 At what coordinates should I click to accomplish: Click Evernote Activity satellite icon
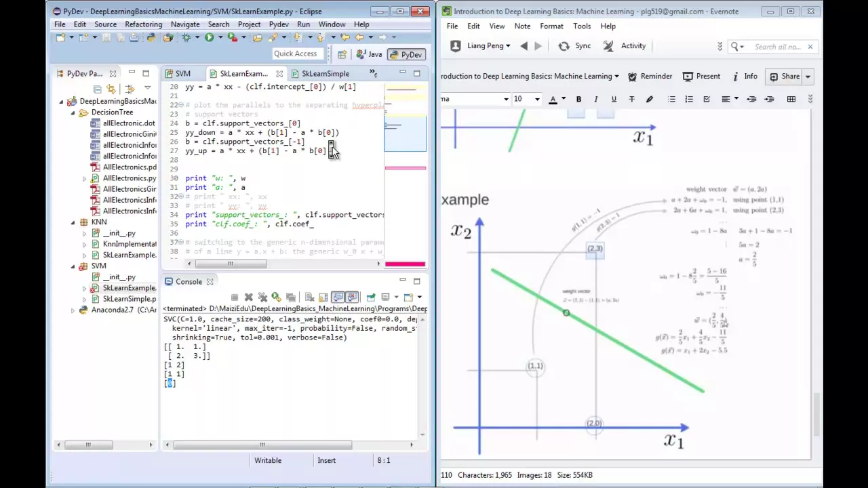tap(608, 46)
